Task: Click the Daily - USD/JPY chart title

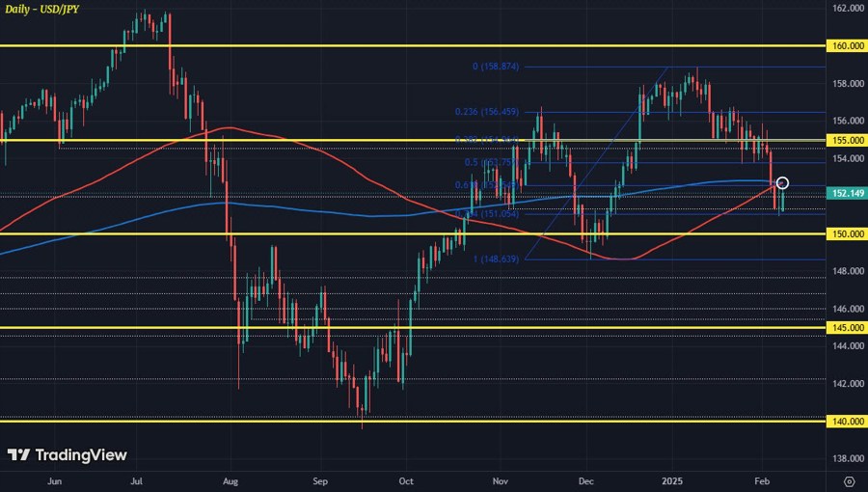Action: point(42,9)
